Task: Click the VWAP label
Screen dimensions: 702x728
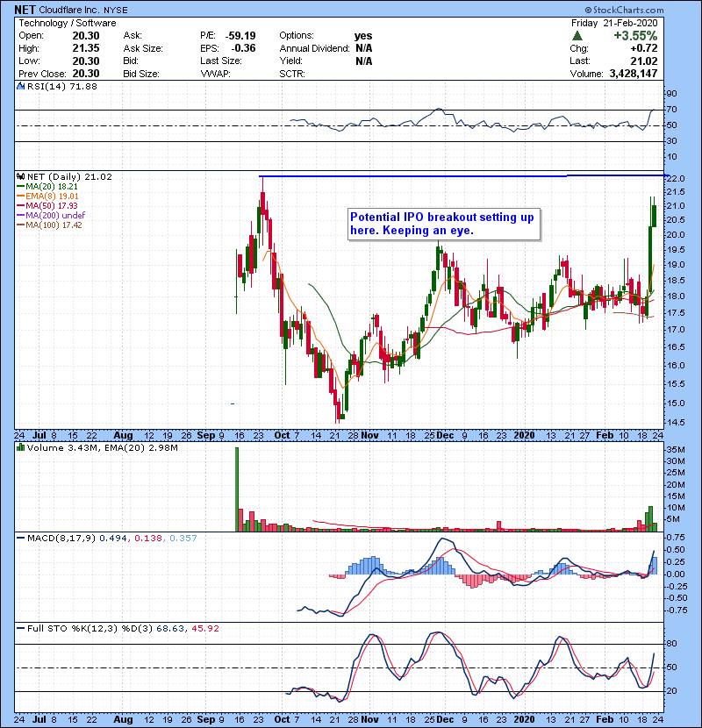Action: (215, 74)
